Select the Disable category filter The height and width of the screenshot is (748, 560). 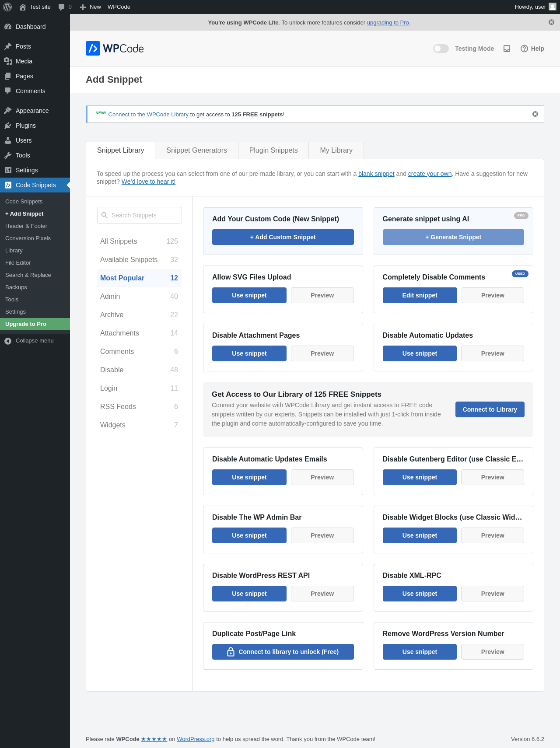point(112,370)
